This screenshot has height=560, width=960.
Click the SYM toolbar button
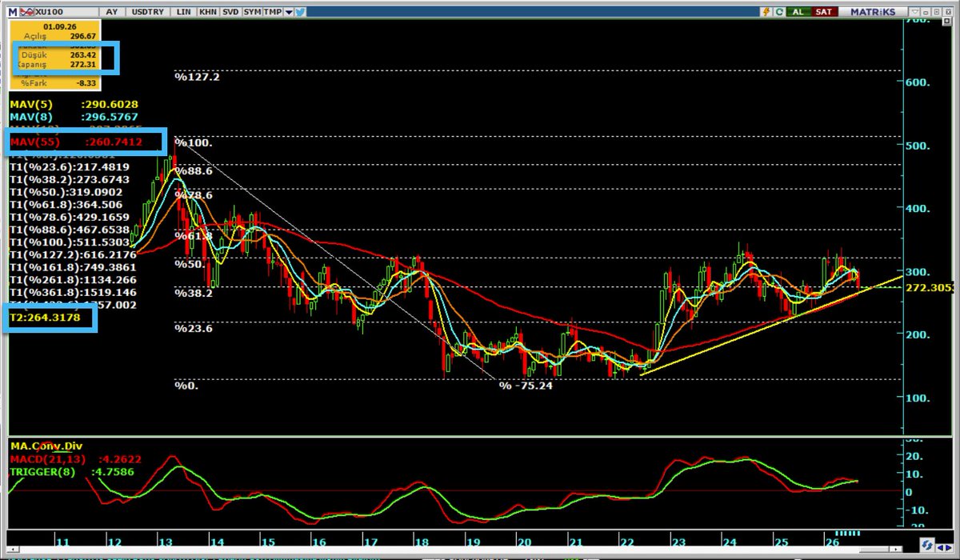click(x=252, y=12)
